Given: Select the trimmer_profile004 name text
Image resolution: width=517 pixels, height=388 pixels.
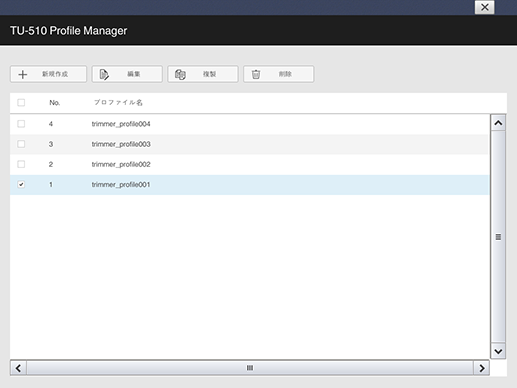Looking at the screenshot, I should [121, 124].
